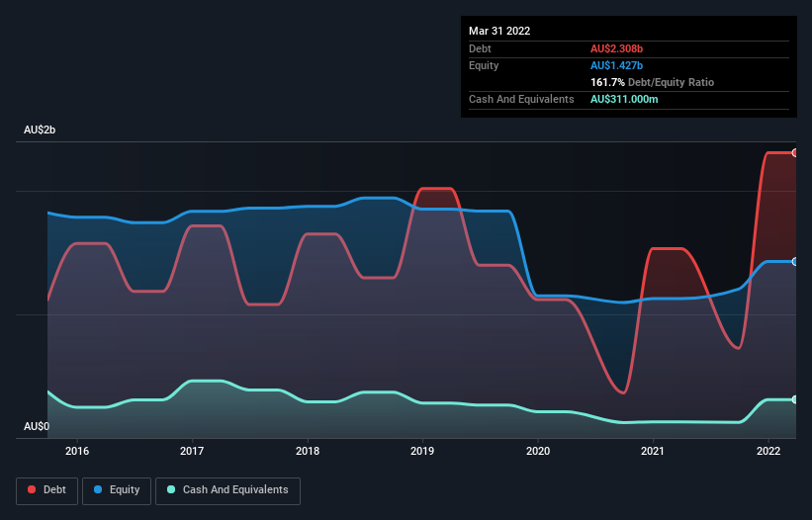Image resolution: width=812 pixels, height=520 pixels.
Task: Click the AU$0 y-axis label
Action: 37,426
